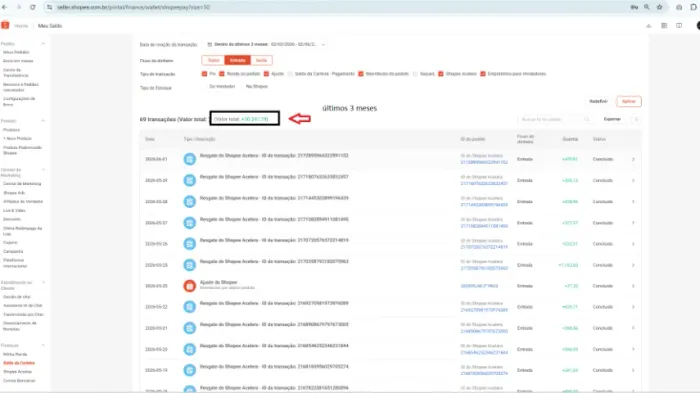Open the list icon next to Exportar

pos(636,119)
